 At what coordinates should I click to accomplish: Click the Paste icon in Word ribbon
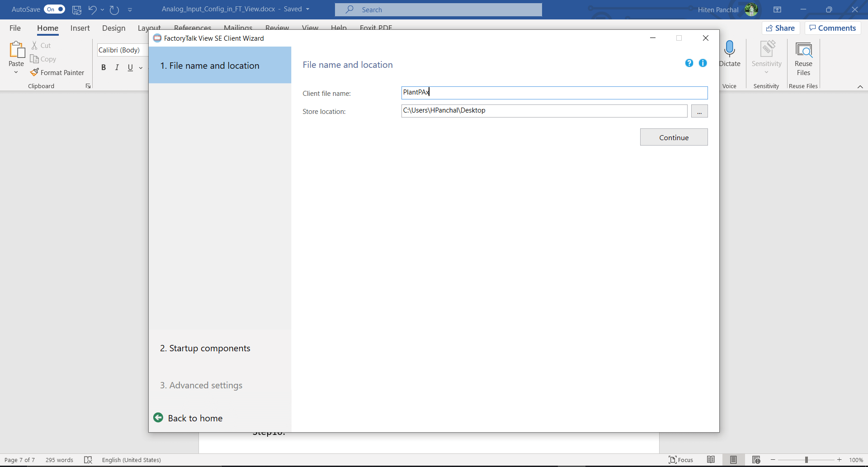click(17, 50)
